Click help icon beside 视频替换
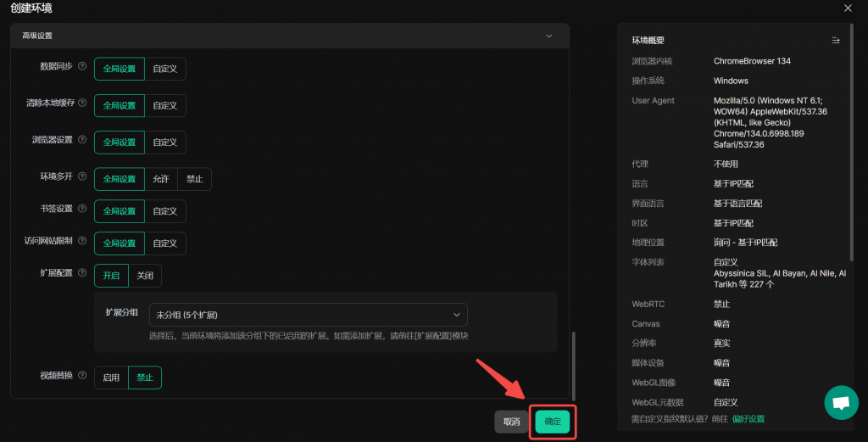Screen dimensions: 868x442 point(82,375)
